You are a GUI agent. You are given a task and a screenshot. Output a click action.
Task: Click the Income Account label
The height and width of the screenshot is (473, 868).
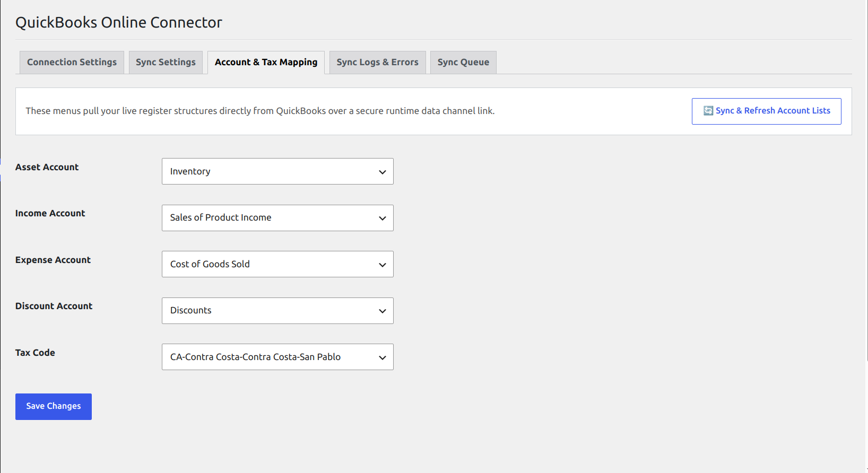click(50, 213)
